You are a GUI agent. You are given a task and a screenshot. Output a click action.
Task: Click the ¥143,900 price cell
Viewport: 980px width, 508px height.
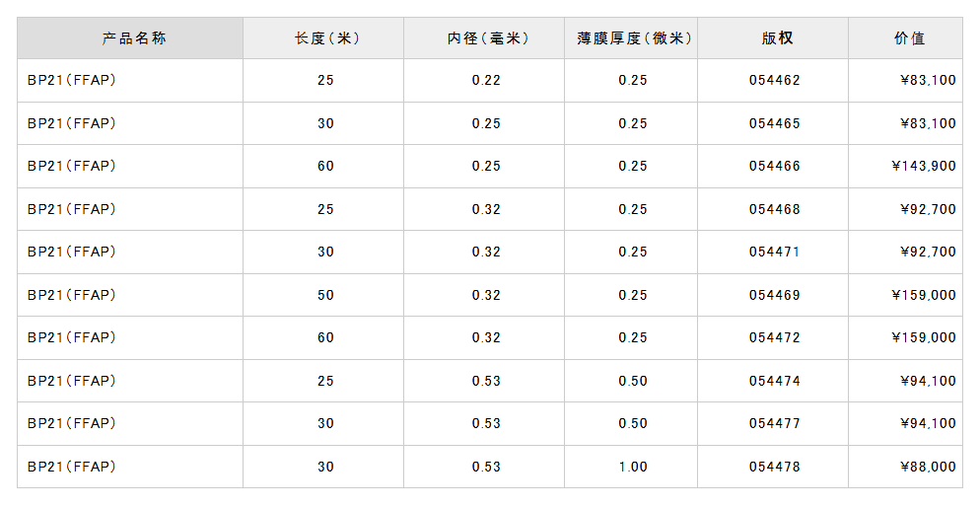923,167
